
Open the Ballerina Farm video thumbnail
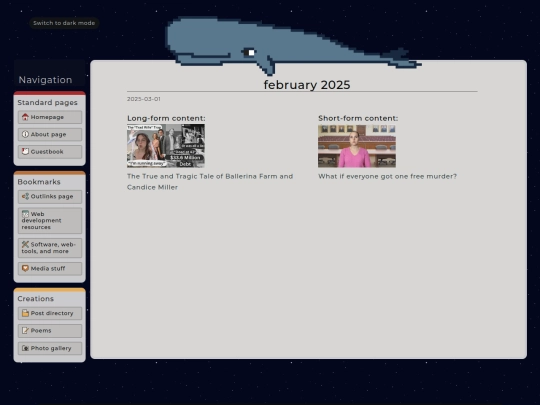tap(166, 146)
